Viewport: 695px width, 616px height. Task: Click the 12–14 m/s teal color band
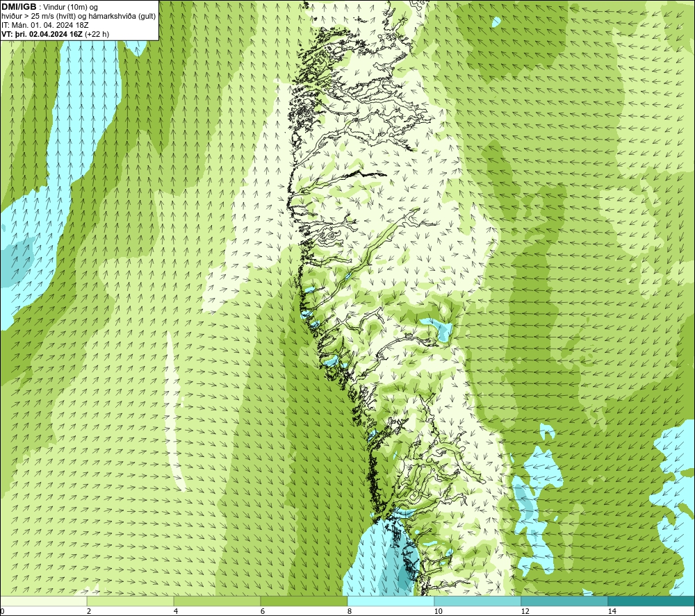(x=564, y=601)
